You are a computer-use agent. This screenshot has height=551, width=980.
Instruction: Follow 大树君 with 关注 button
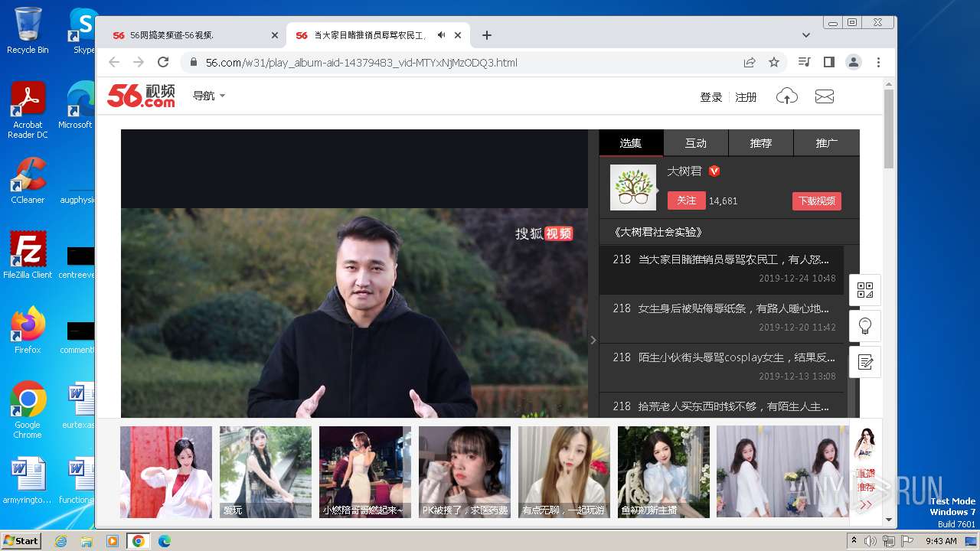click(686, 201)
